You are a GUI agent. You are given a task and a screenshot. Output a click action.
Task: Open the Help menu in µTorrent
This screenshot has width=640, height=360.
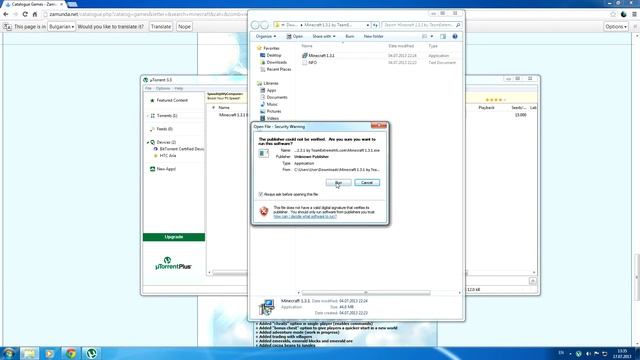coord(179,89)
